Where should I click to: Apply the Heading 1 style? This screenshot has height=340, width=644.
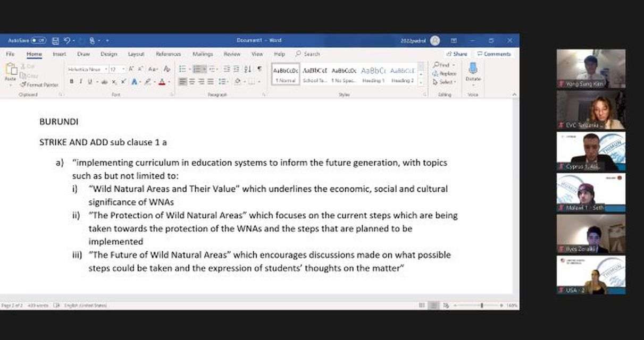point(373,75)
